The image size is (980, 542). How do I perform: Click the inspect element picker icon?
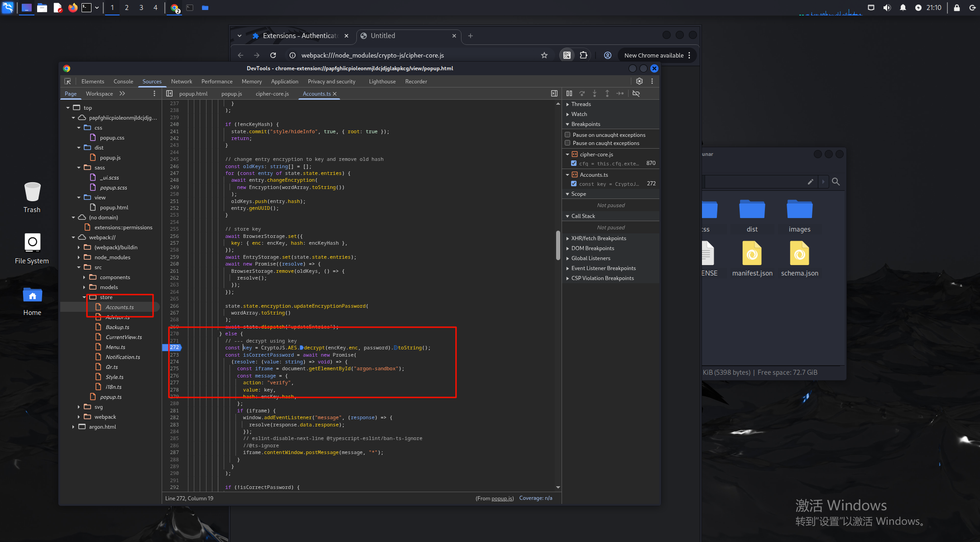pyautogui.click(x=67, y=81)
